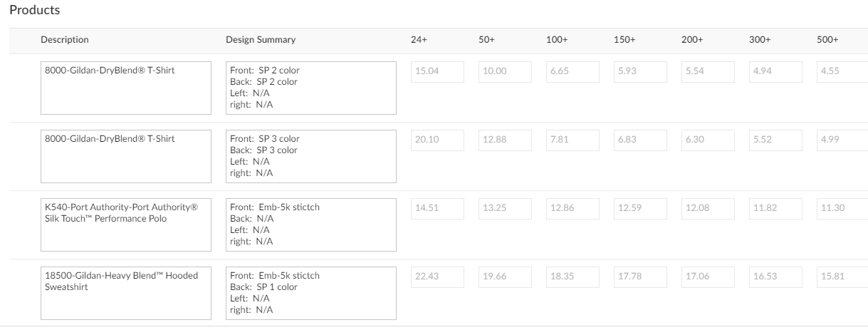Click the 18500 Gildan Hooded Sweatshirt description
The width and height of the screenshot is (868, 330).
(126, 293)
